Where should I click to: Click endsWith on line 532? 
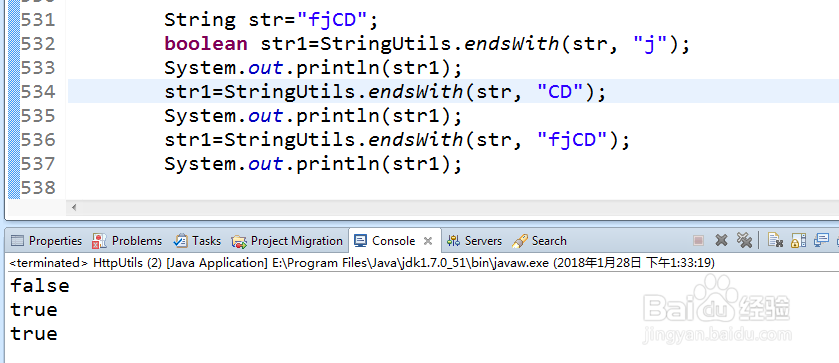coord(512,44)
